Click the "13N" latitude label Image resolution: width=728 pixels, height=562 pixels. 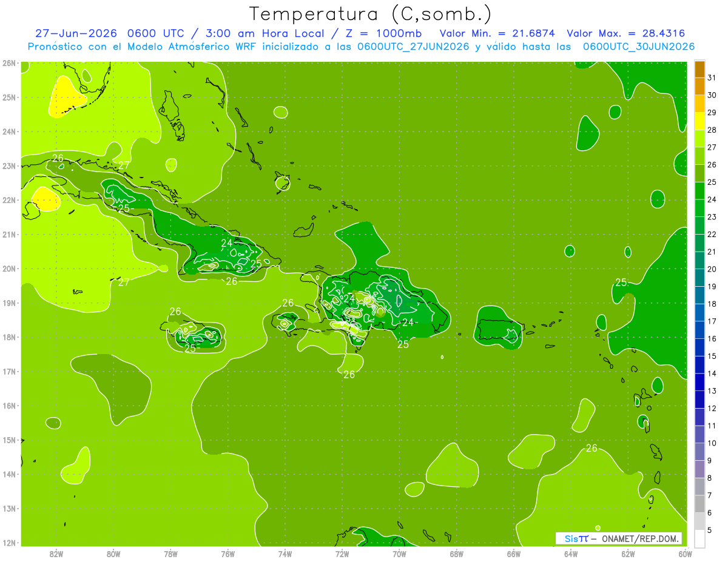coord(8,508)
